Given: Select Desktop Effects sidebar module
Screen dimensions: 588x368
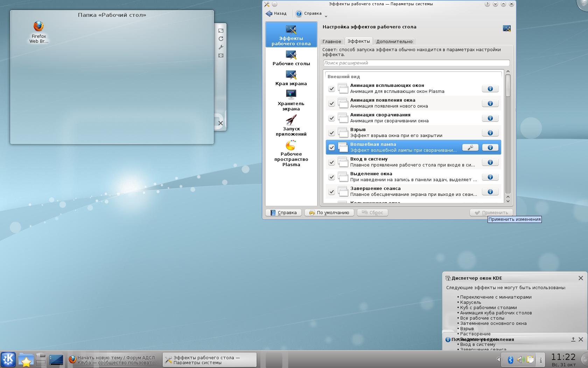Looking at the screenshot, I should 291,35.
